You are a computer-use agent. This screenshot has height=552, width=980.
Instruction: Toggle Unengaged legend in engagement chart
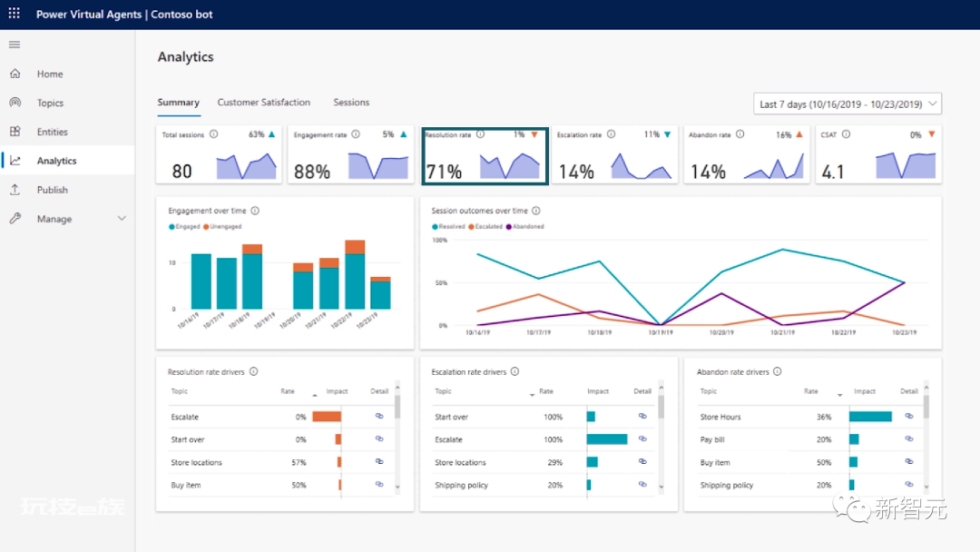click(x=222, y=226)
